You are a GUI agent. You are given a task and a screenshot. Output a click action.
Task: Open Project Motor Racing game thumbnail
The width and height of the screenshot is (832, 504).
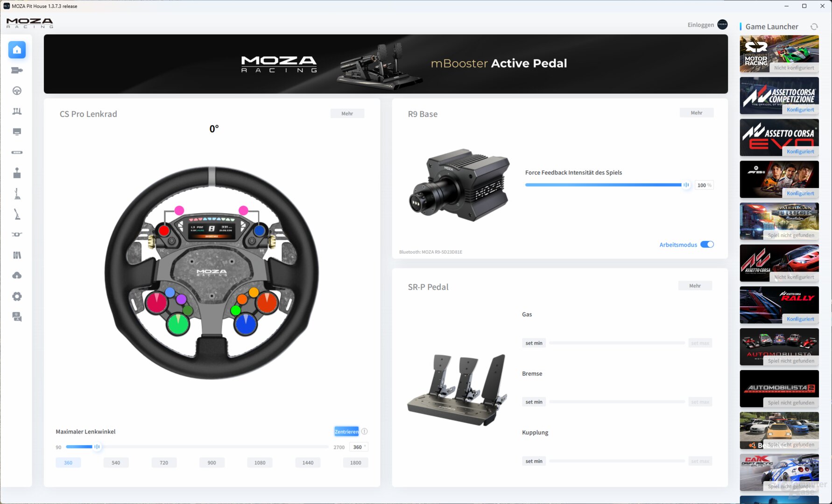[779, 54]
